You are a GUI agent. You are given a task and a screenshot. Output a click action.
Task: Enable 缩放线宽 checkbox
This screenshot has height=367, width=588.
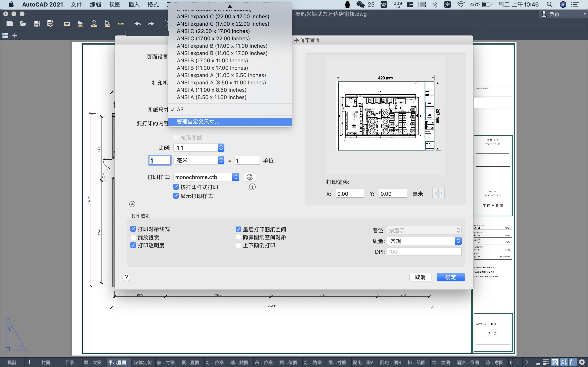coord(133,237)
